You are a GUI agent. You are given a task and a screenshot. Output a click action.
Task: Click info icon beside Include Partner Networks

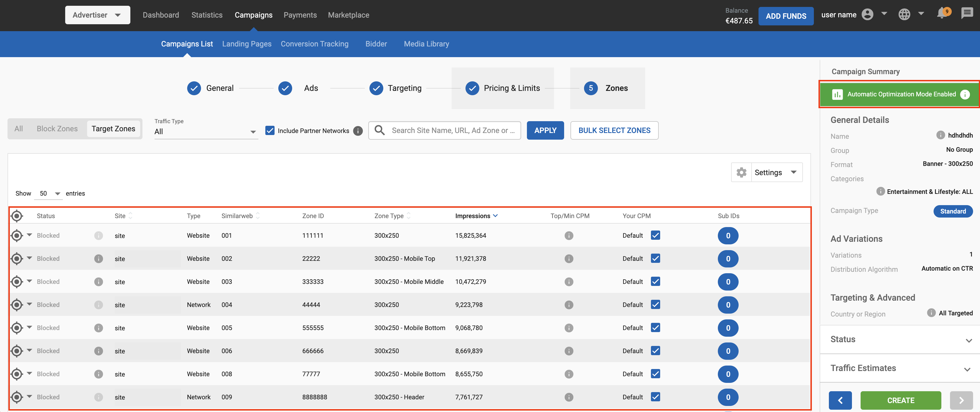click(x=358, y=131)
